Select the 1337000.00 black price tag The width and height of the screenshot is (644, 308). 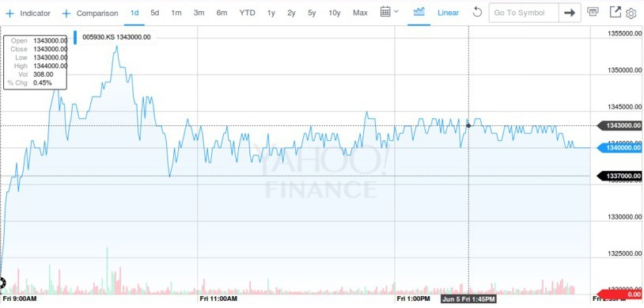[620, 176]
